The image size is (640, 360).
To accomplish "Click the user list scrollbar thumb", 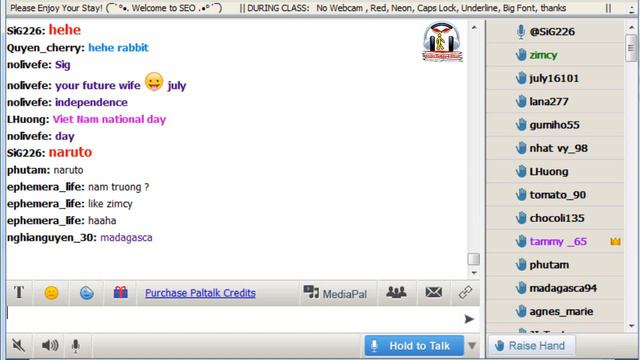I will (x=631, y=48).
